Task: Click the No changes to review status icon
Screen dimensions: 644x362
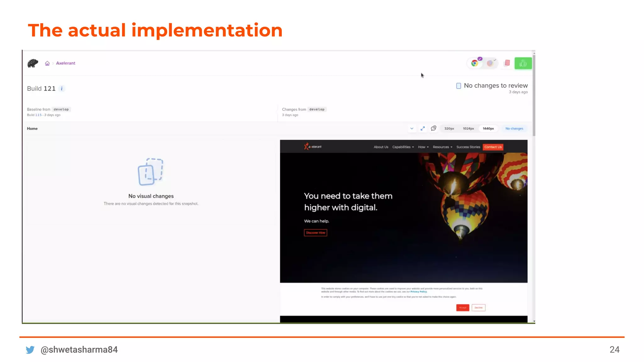Action: [x=458, y=86]
